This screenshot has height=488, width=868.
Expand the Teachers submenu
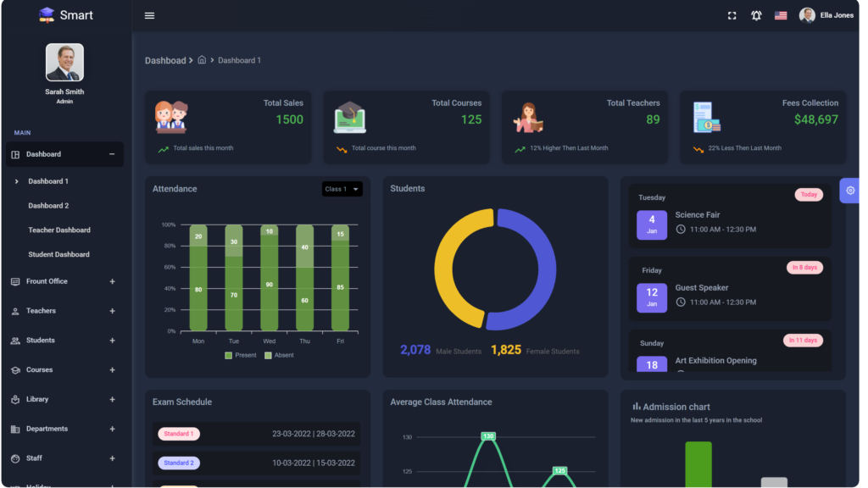click(x=113, y=311)
